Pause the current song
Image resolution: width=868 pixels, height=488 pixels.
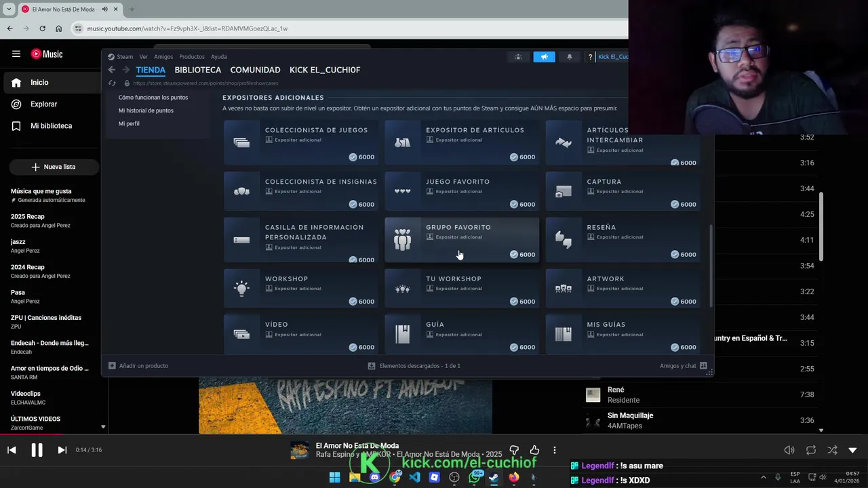click(x=37, y=450)
